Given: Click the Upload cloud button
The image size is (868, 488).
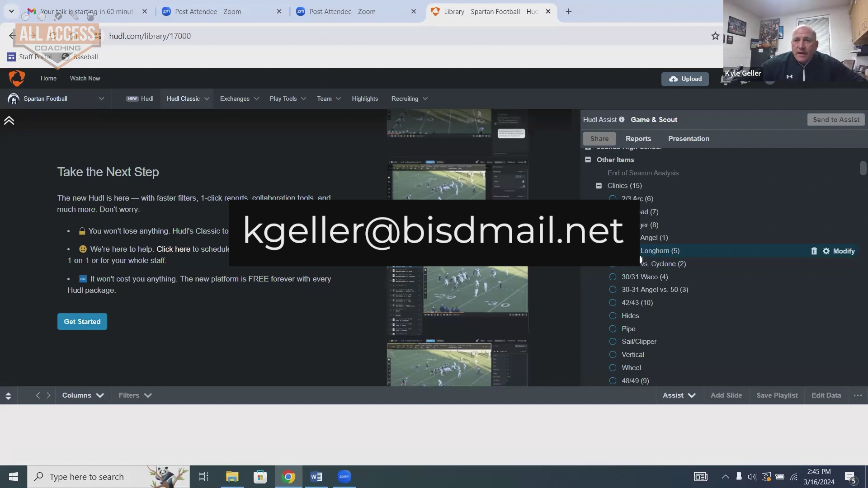Looking at the screenshot, I should pyautogui.click(x=685, y=79).
